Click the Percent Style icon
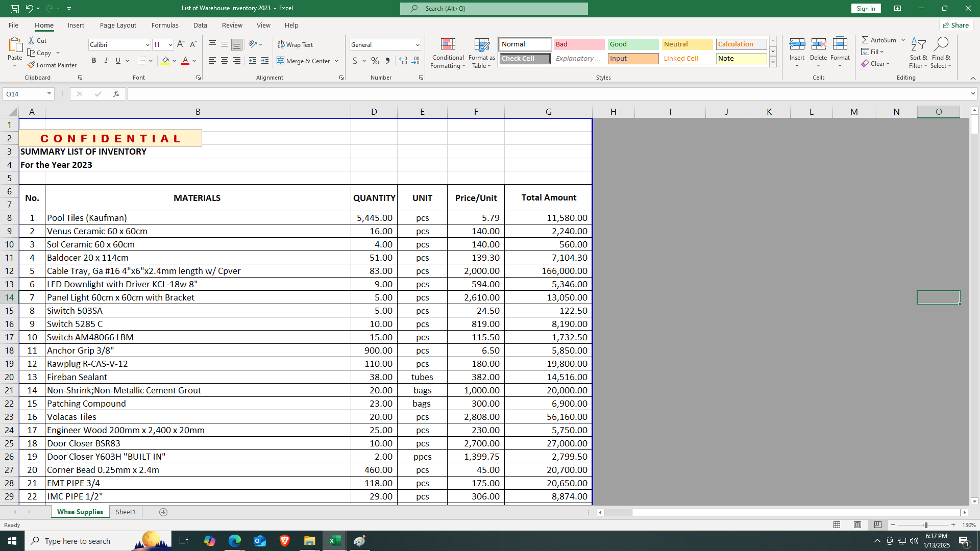The width and height of the screenshot is (980, 551). point(375,61)
